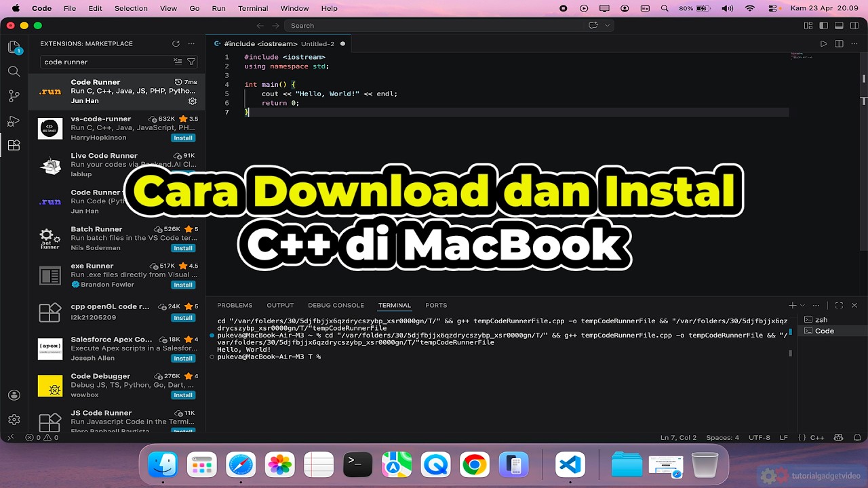The width and height of the screenshot is (868, 488).
Task: Maximize the terminal panel size
Action: pos(839,306)
